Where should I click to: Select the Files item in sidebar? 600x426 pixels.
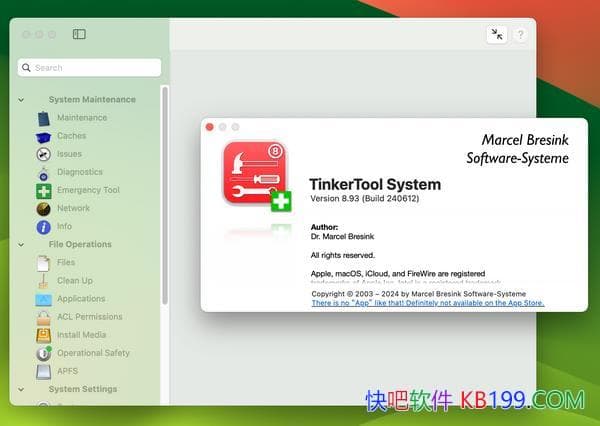[x=68, y=263]
